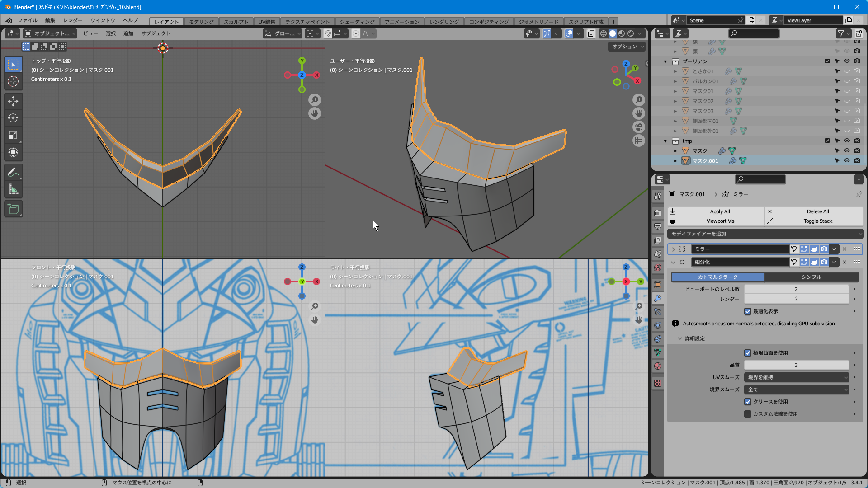868x488 pixels.
Task: Open モディファイアーを追加 dropdown
Action: 765,234
